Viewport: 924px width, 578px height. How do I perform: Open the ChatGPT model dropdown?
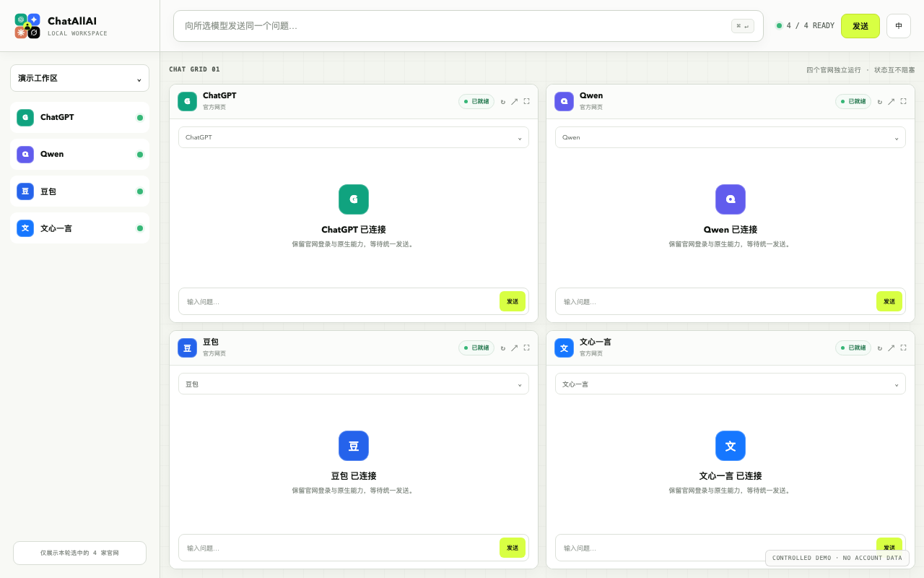click(x=354, y=137)
